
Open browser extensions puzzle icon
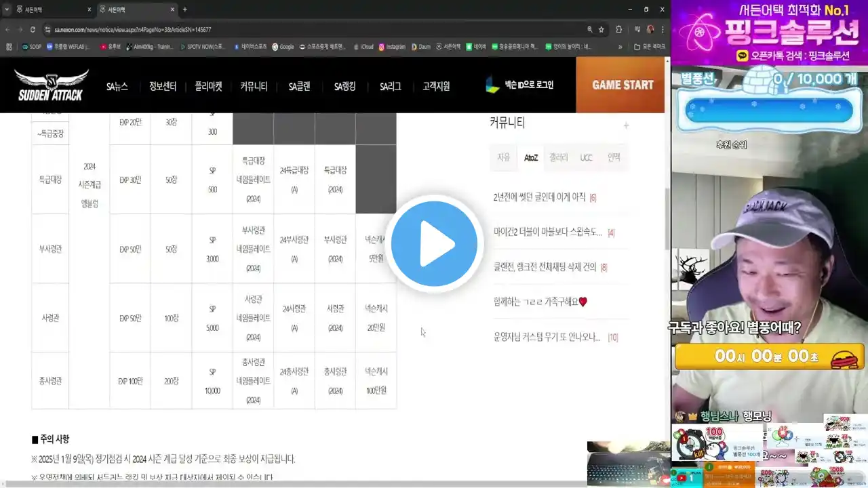coord(618,30)
